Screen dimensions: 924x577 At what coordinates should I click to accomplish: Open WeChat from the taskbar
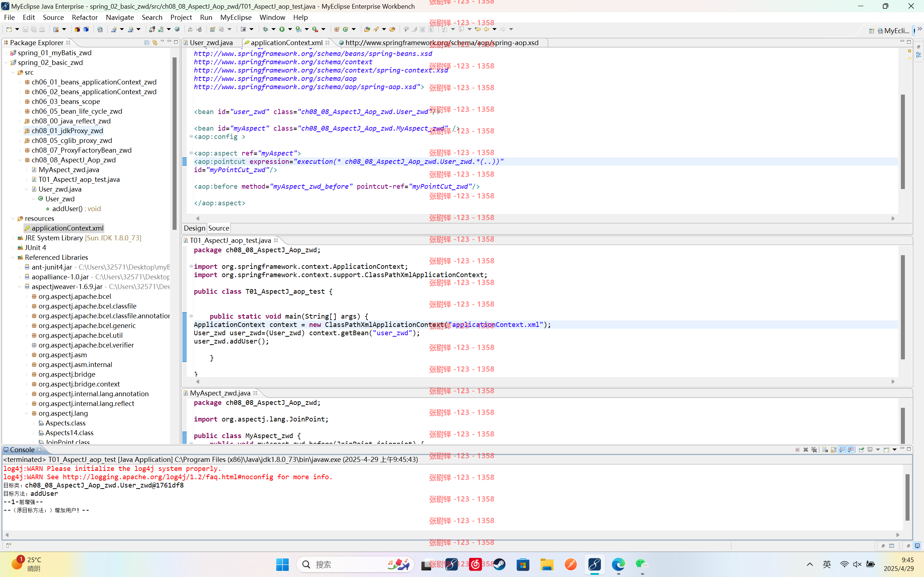(x=642, y=564)
